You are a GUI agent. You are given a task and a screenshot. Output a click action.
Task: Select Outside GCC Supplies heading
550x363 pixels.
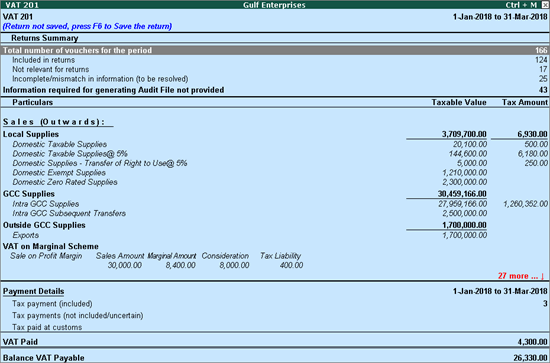pos(44,225)
